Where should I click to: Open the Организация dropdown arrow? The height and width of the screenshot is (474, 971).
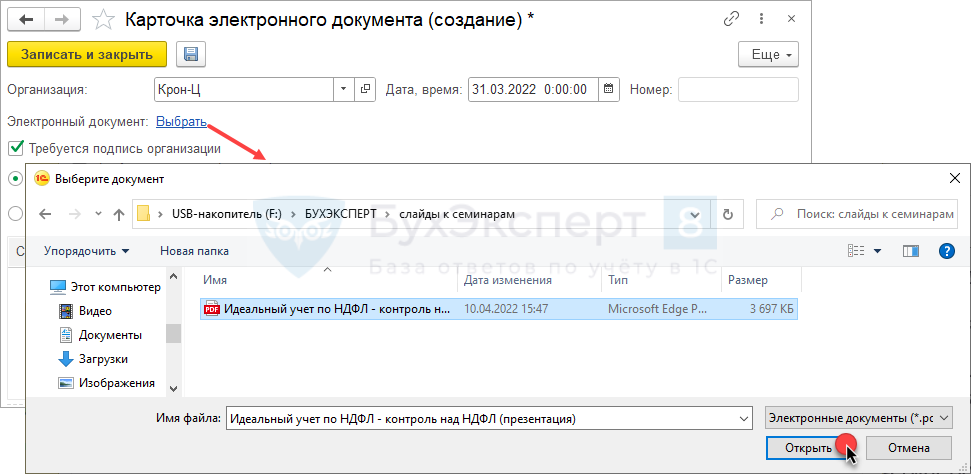click(344, 89)
